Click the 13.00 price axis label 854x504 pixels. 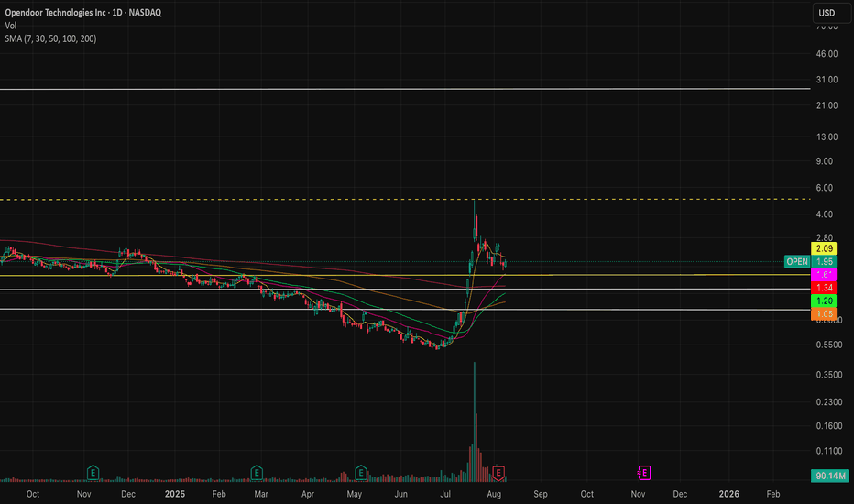(827, 137)
